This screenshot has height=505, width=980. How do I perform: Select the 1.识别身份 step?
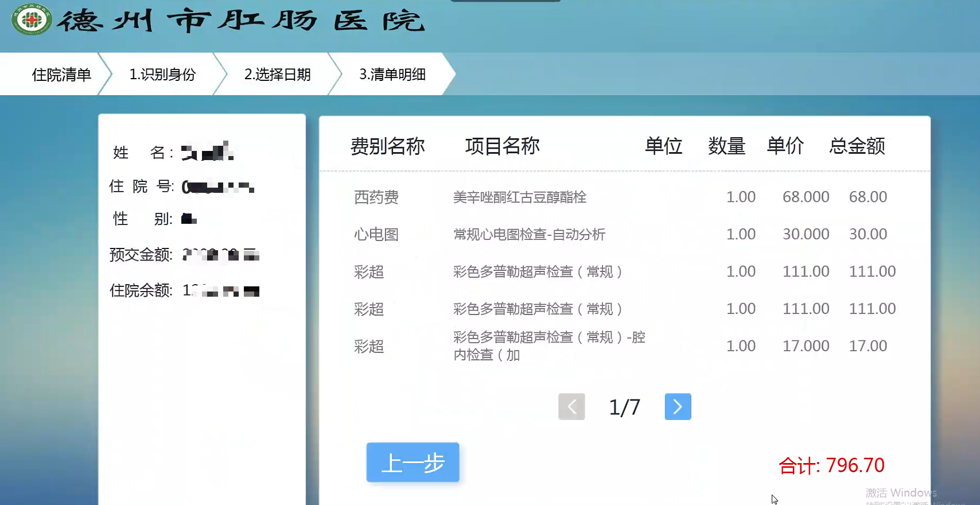(x=162, y=75)
